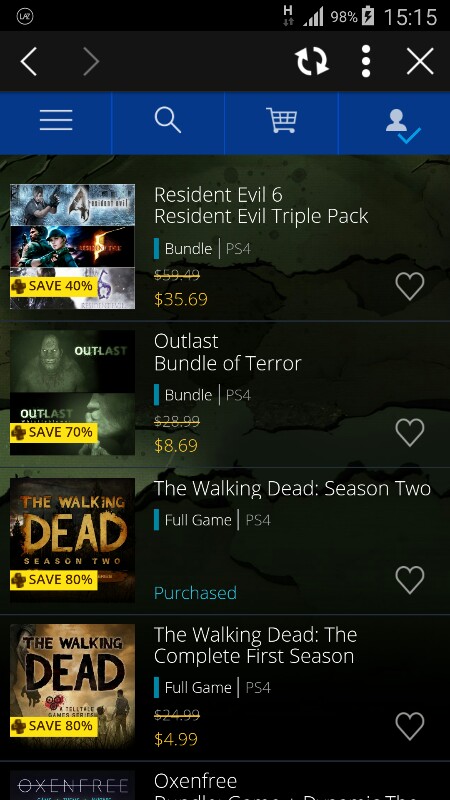The height and width of the screenshot is (800, 450).
Task: Open the signed-in account profile icon
Action: (403, 126)
